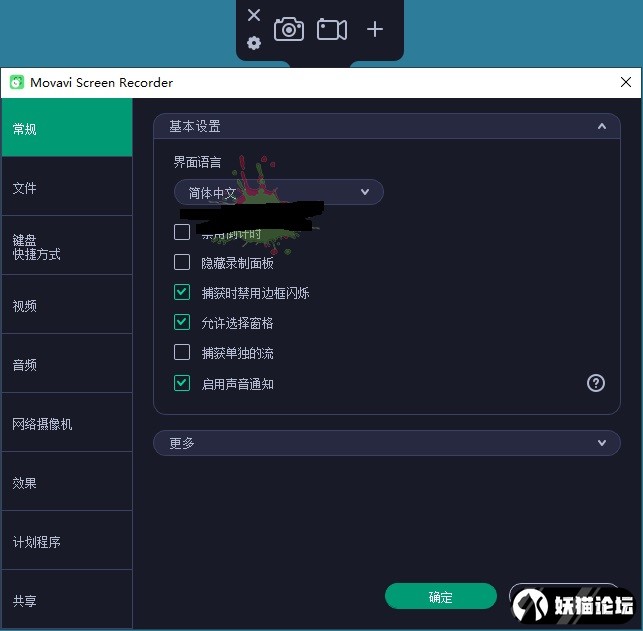
Task: Switch to the 视频 tab
Action: (x=67, y=305)
